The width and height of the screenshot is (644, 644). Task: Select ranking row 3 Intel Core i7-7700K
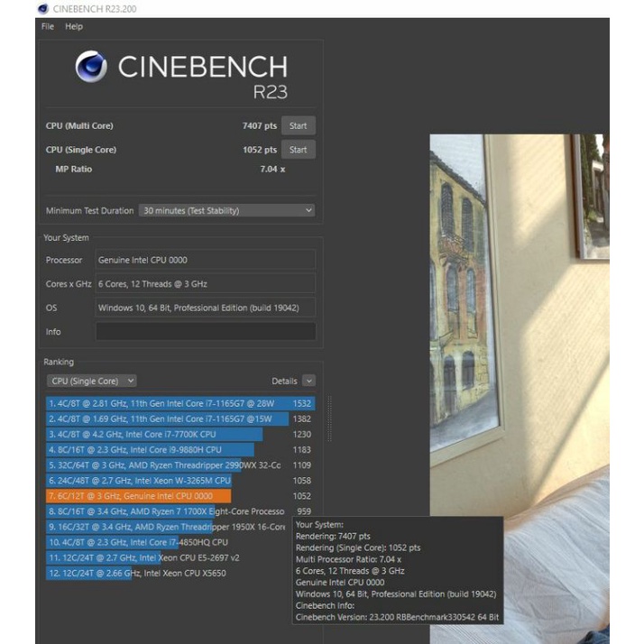(x=180, y=434)
